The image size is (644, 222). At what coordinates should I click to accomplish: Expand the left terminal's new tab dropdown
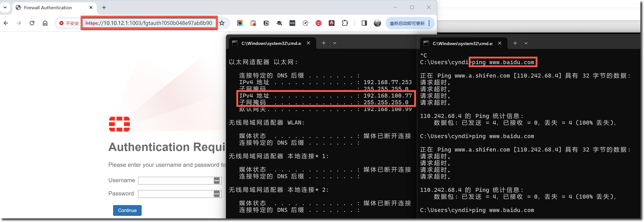point(335,43)
